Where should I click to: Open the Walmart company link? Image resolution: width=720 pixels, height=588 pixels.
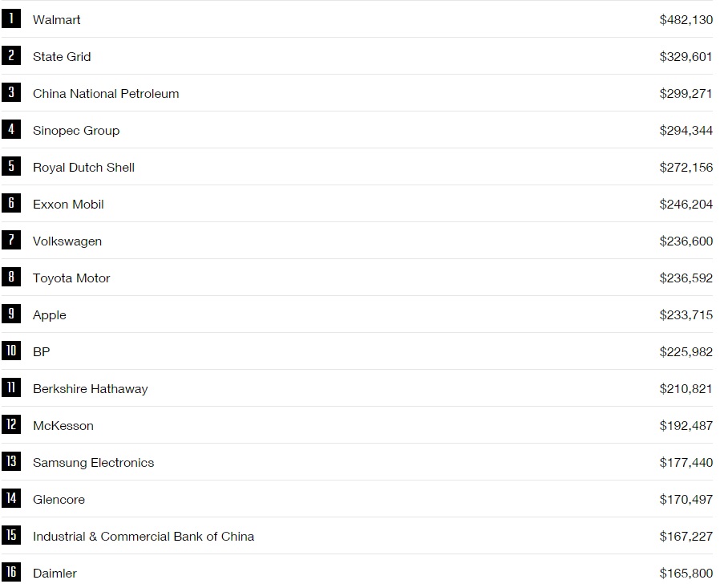point(57,19)
